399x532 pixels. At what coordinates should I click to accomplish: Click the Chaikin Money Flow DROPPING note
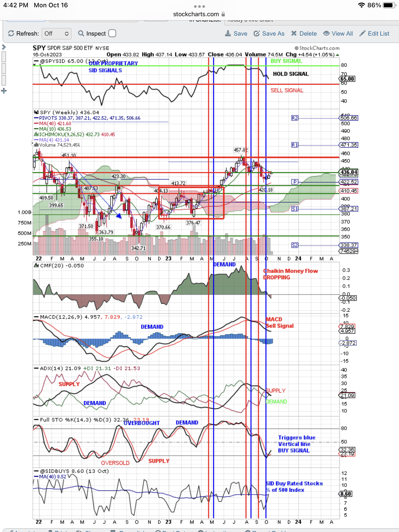tap(290, 274)
